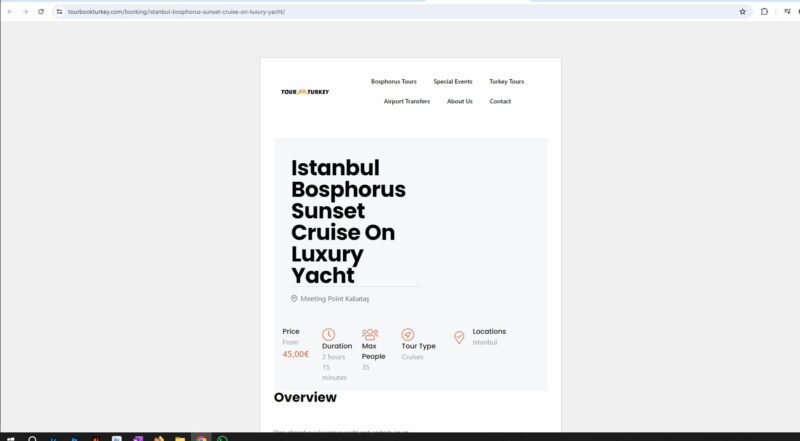Click the Max People group icon
Image resolution: width=800 pixels, height=441 pixels.
[370, 334]
